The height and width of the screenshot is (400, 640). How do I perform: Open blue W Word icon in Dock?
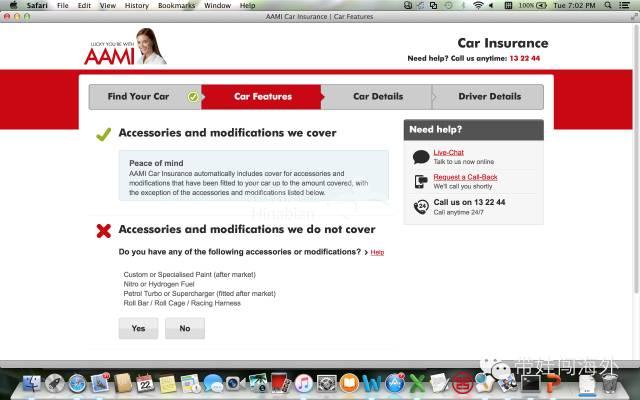[x=371, y=384]
